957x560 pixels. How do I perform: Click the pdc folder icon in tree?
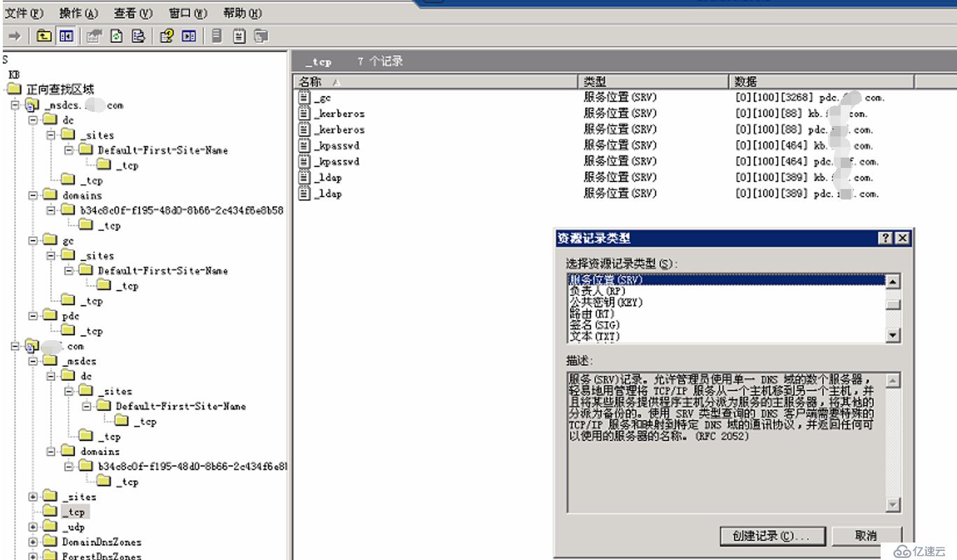[50, 316]
